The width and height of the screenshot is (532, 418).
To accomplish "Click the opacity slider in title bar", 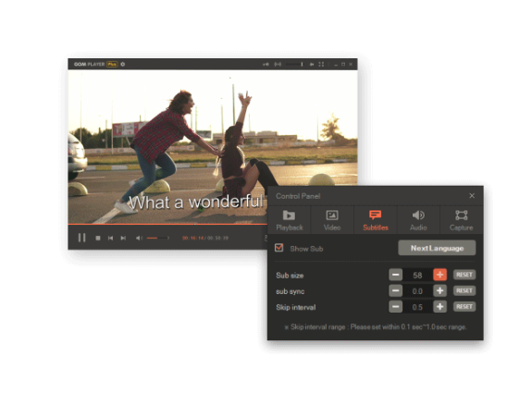I will pos(294,64).
